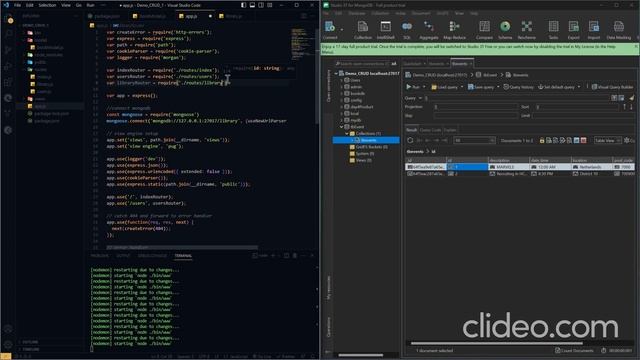Viewport: 640px width, 360px height.
Task: Expand the admin database node
Action: [342, 87]
